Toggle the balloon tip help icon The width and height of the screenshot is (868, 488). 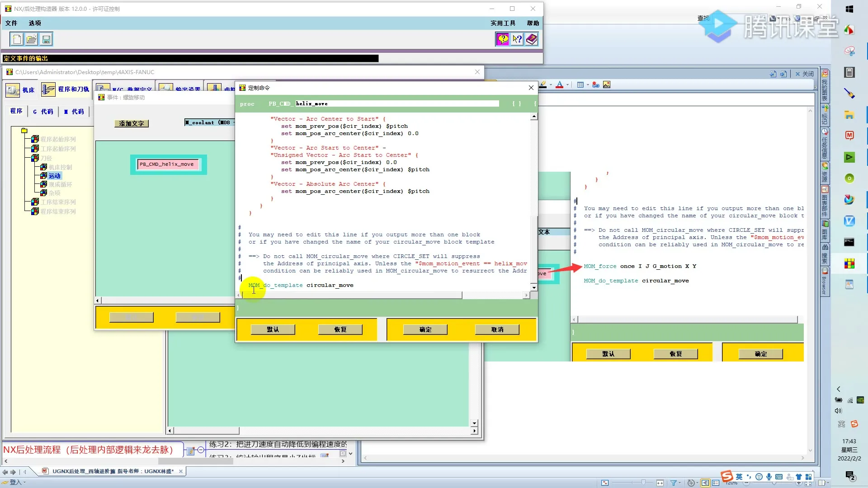(503, 39)
